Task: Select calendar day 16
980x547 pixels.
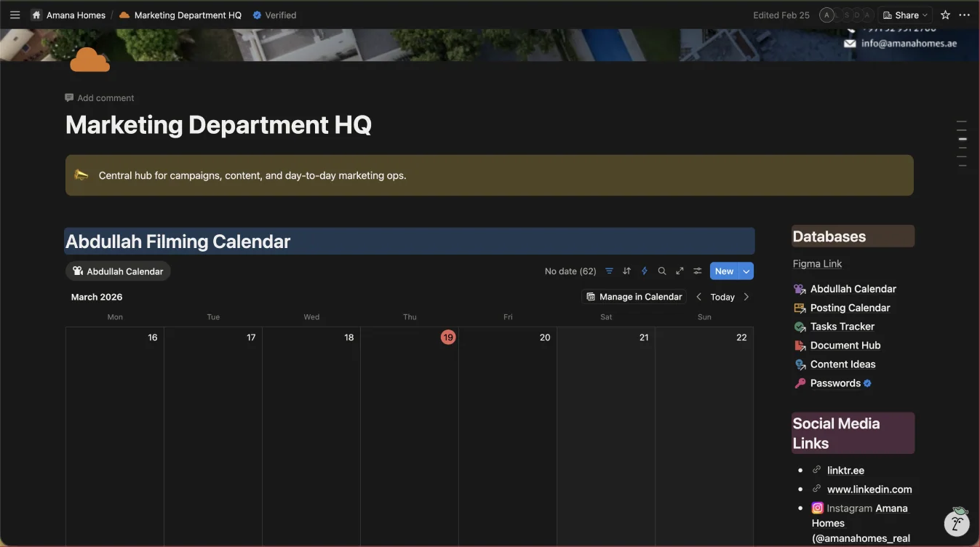Action: 152,338
